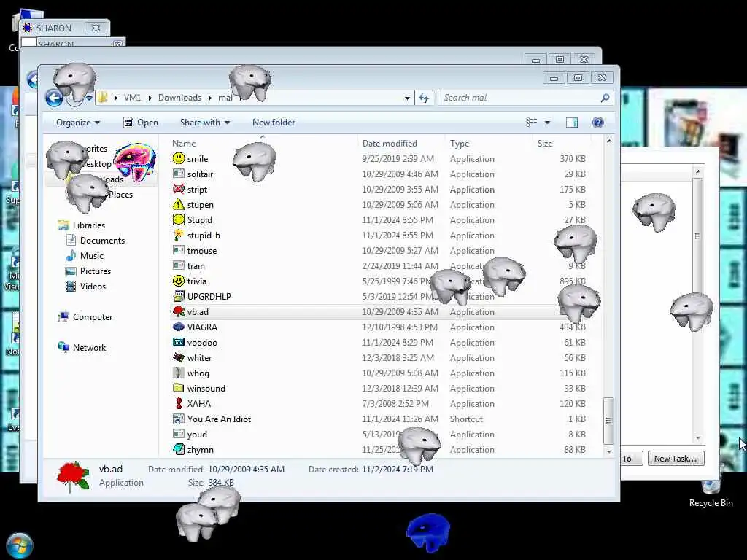The image size is (747, 560).
Task: Sort by the Size column header
Action: coord(544,144)
